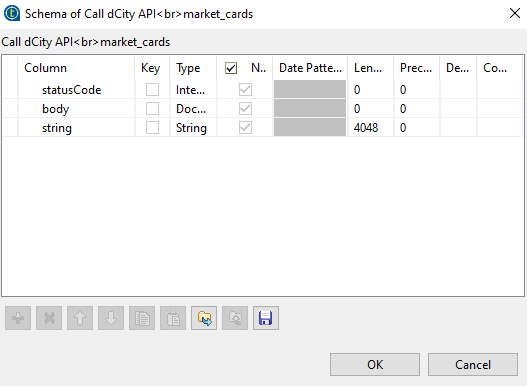This screenshot has height=386, width=527.
Task: Click the add column plus icon
Action: [18, 318]
